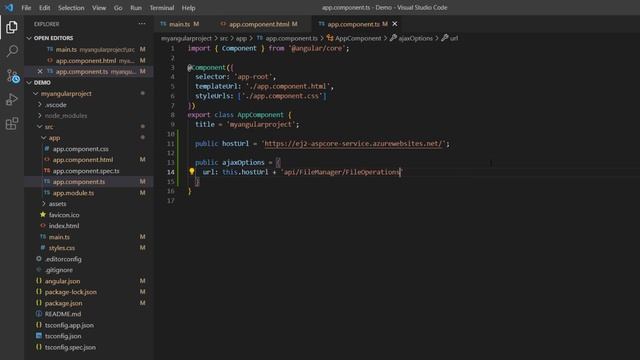Open the Run menu
The width and height of the screenshot is (640, 360).
(x=136, y=7)
